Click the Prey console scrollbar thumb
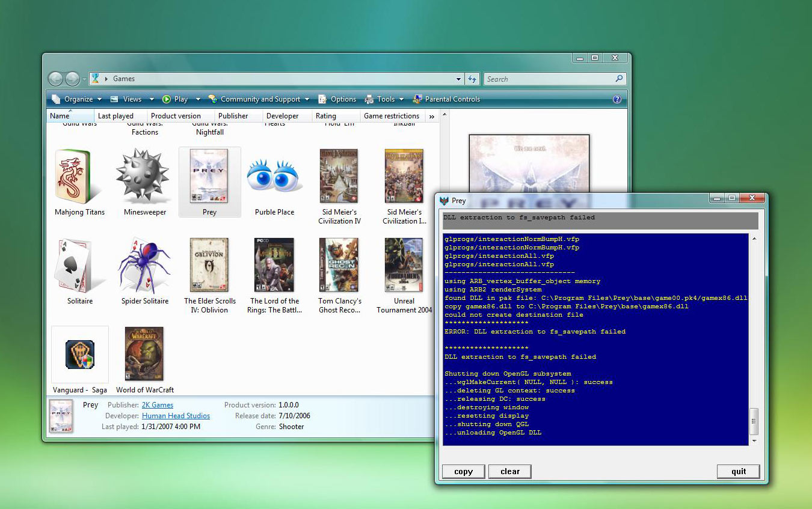Screen dimensions: 812x509 click(754, 421)
